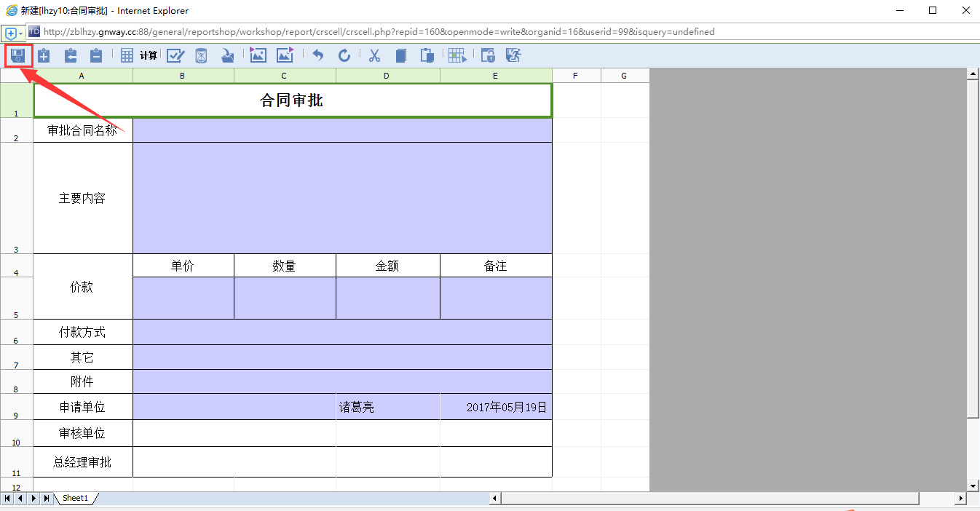Screen dimensions: 980x511
Task: Click the calculator grid icon
Action: (127, 55)
